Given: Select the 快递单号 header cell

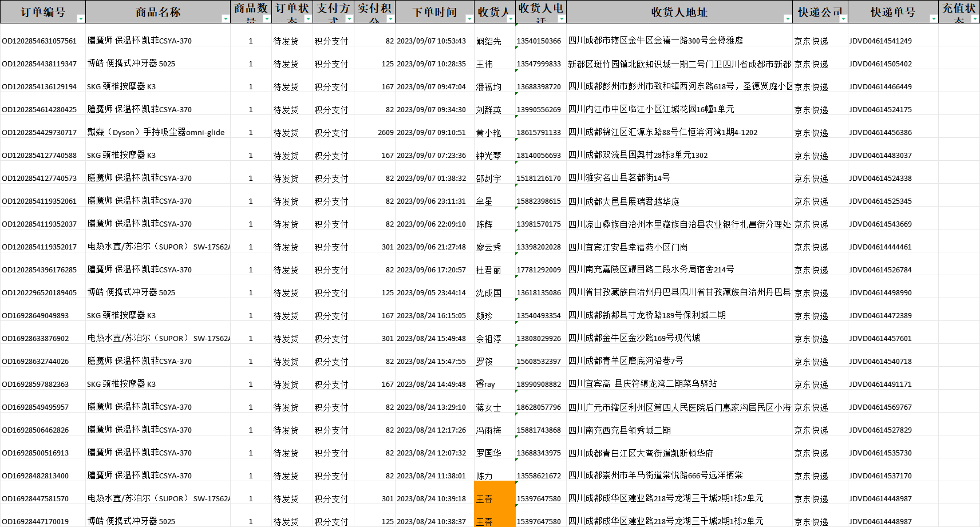Looking at the screenshot, I should click(893, 12).
